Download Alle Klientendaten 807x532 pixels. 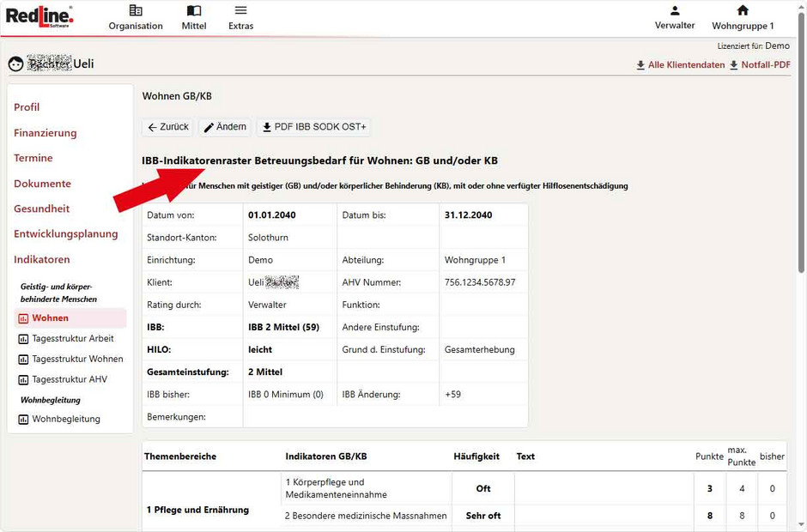point(680,65)
